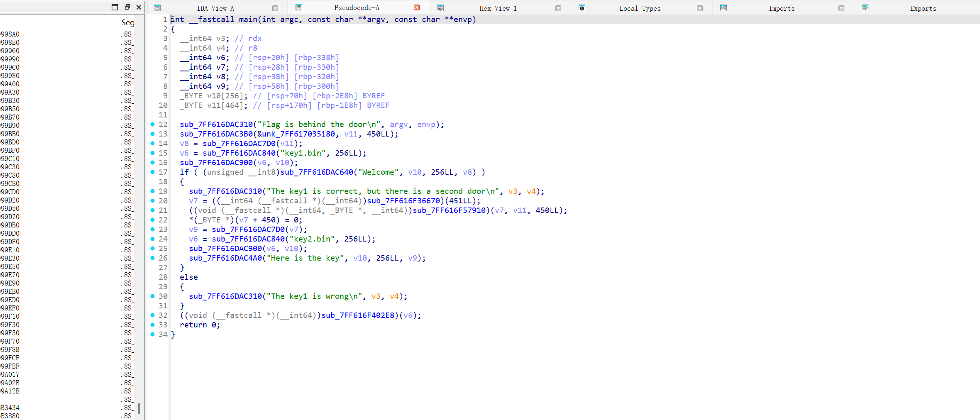Screen dimensions: 980x420
Task: Click the else keyword on line 28
Action: coord(189,277)
